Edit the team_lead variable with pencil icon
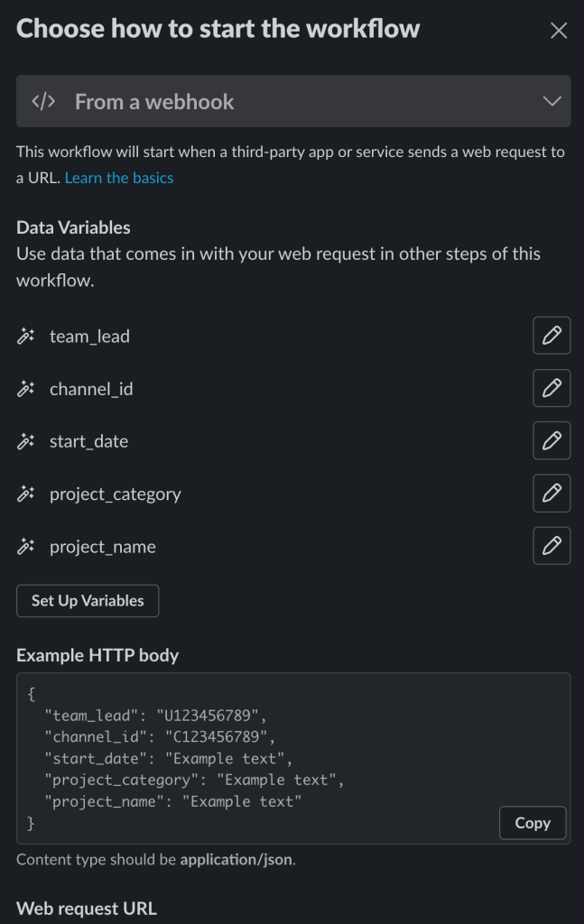This screenshot has height=924, width=584. pos(552,336)
